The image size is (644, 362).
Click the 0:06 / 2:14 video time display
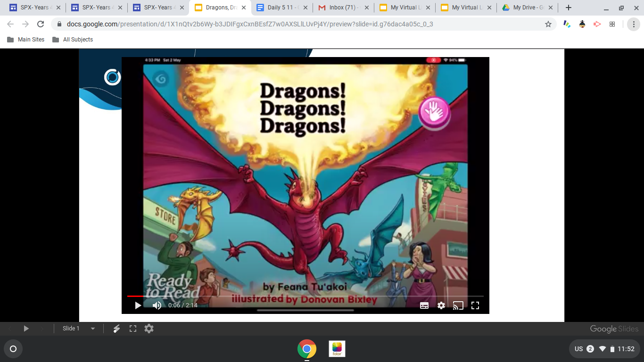tap(183, 305)
